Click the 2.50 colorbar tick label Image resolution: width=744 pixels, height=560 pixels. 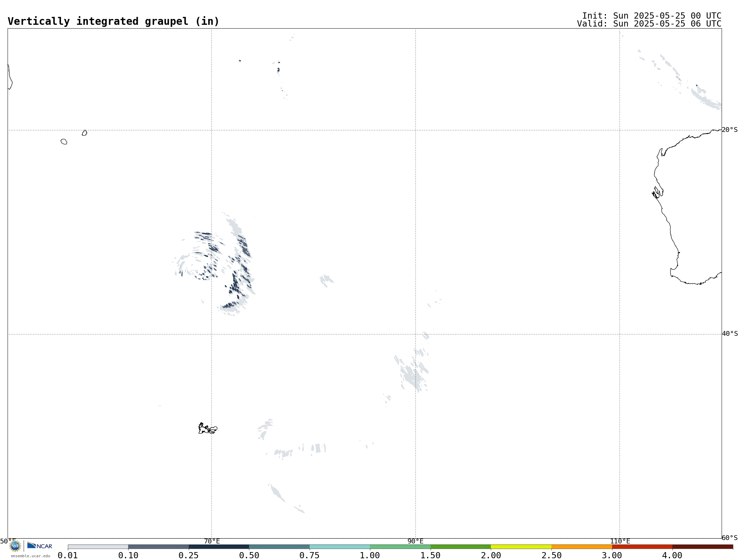tap(551, 556)
